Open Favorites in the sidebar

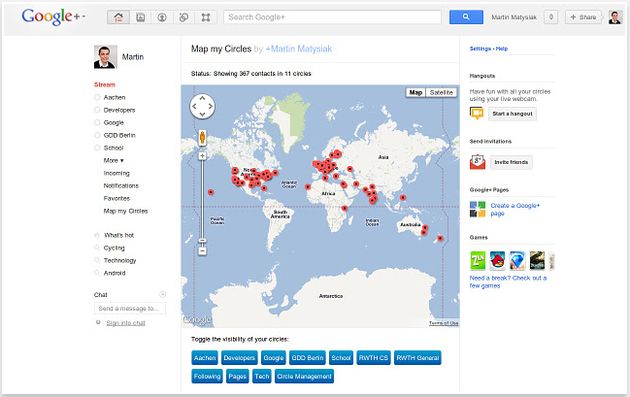coord(117,198)
